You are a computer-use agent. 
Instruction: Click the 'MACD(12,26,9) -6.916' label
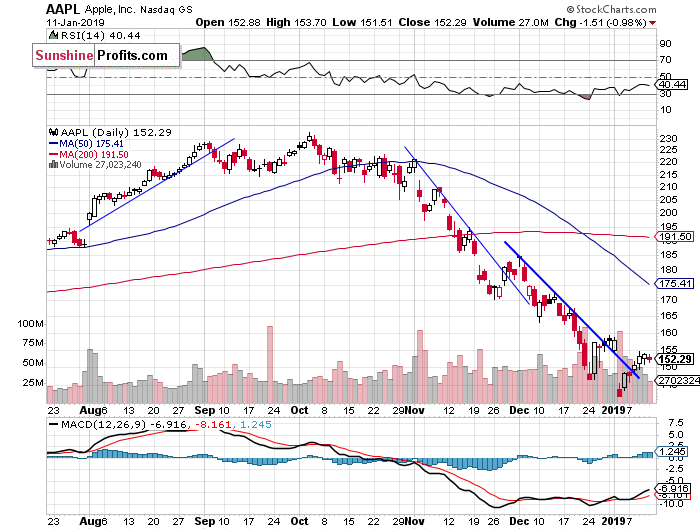[125, 424]
